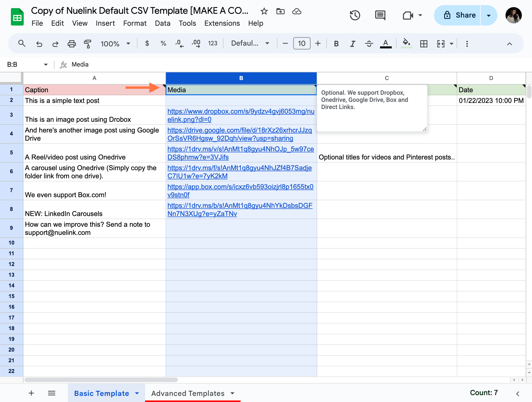Print the spreadsheet
The width and height of the screenshot is (532, 402).
72,44
